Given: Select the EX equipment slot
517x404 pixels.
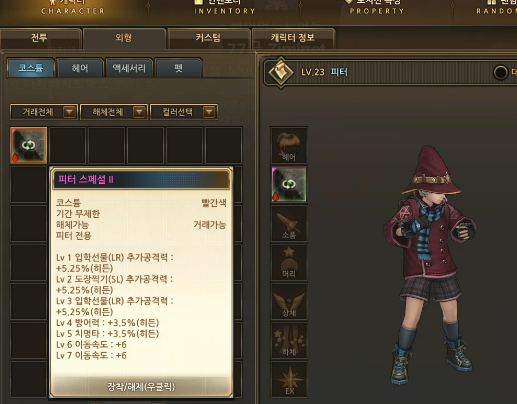Looking at the screenshot, I should tap(289, 379).
